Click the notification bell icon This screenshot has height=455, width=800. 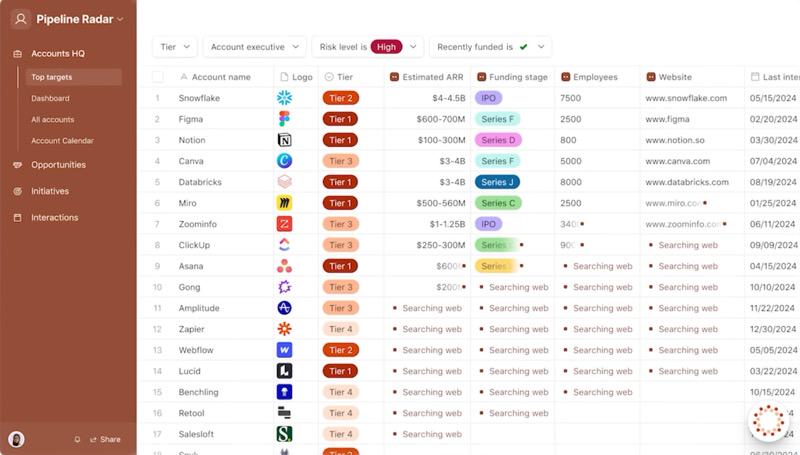pos(77,439)
